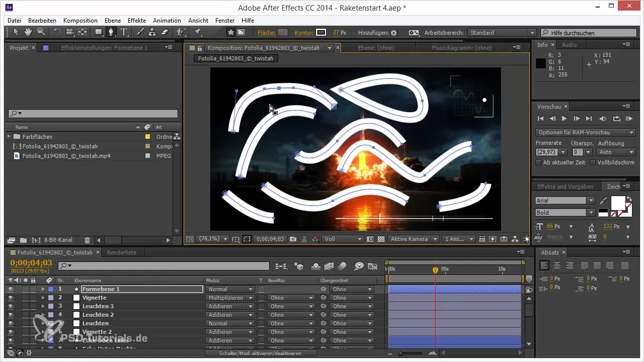
Task: Open the Arbeitsbereich Standard dropdown
Action: pyautogui.click(x=502, y=33)
